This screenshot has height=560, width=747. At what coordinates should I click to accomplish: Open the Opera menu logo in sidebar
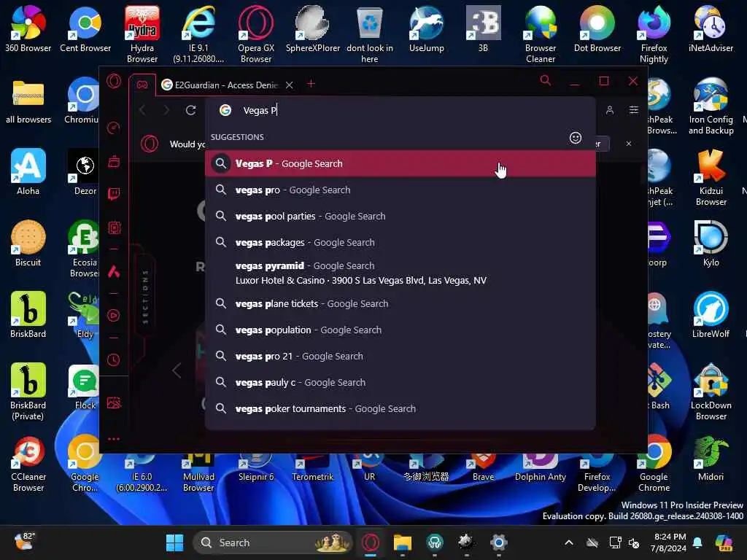point(114,81)
